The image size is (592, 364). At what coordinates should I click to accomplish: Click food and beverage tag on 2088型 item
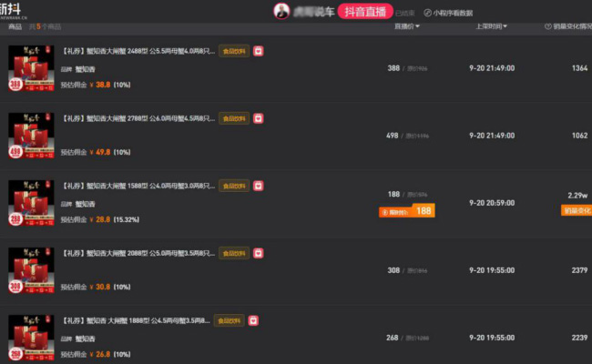pos(234,253)
